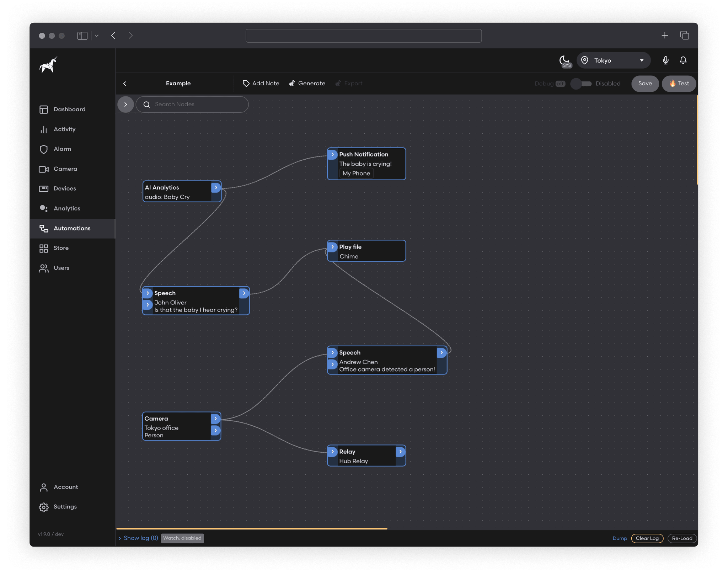This screenshot has width=728, height=570.
Task: Click the Test button
Action: click(679, 84)
